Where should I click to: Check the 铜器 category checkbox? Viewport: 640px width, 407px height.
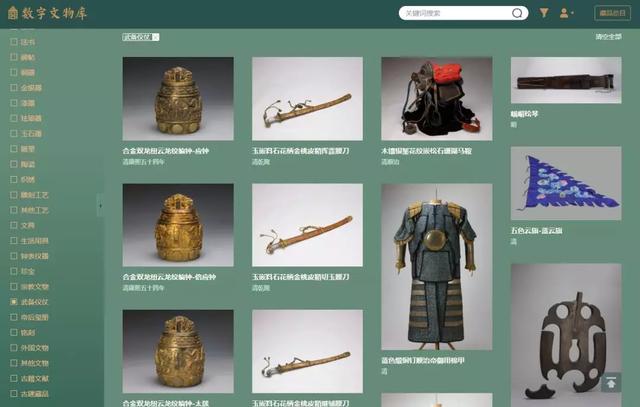coord(14,72)
